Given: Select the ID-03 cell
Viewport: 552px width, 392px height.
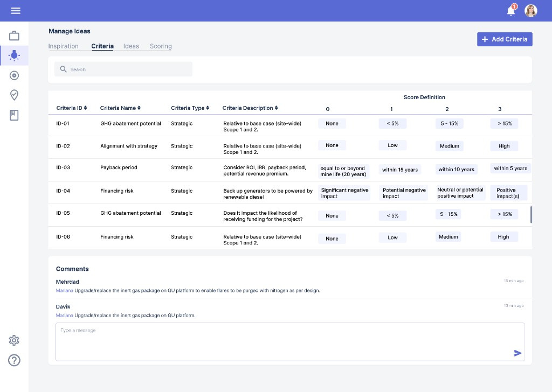Looking at the screenshot, I should pyautogui.click(x=63, y=167).
